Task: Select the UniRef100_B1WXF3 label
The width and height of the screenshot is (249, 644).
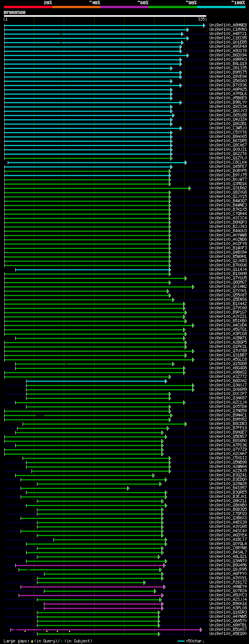Action: click(228, 248)
